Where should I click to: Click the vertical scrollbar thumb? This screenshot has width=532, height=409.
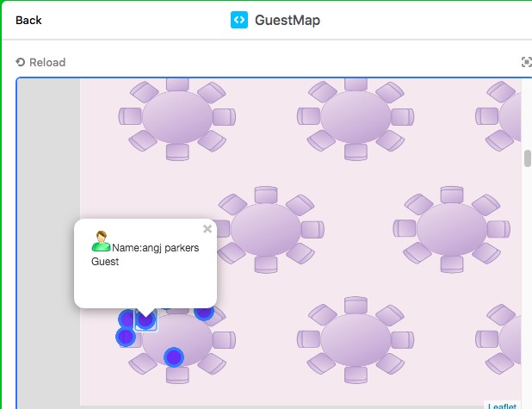527,158
